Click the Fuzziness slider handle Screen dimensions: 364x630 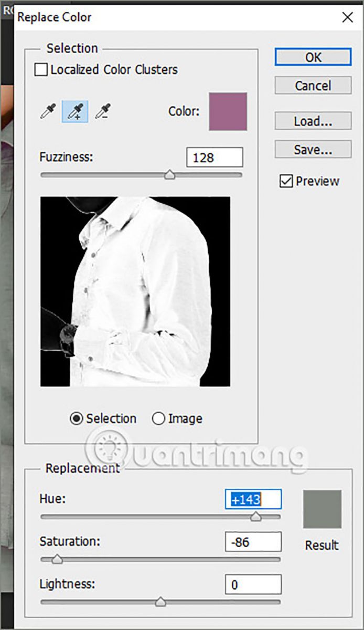pos(169,175)
